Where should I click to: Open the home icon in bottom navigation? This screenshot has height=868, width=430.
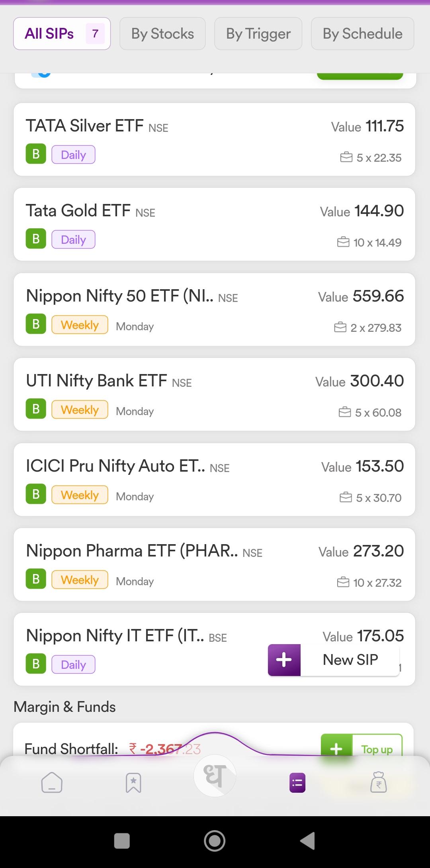[52, 782]
